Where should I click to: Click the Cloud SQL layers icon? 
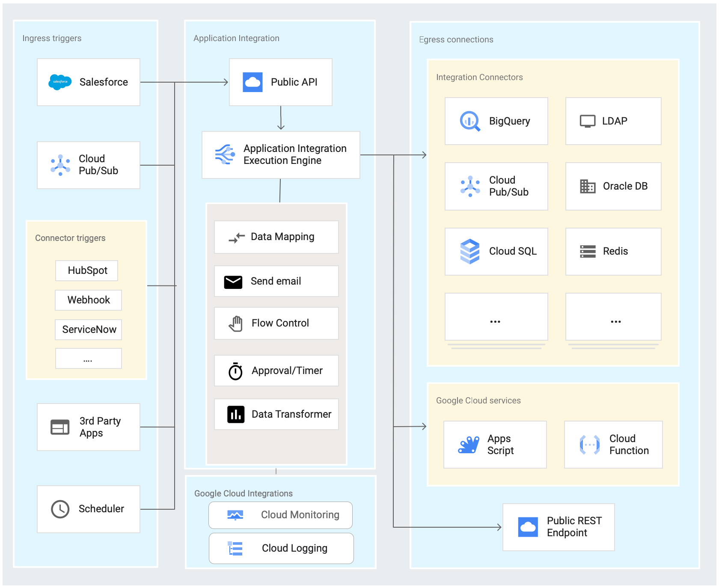coord(469,252)
